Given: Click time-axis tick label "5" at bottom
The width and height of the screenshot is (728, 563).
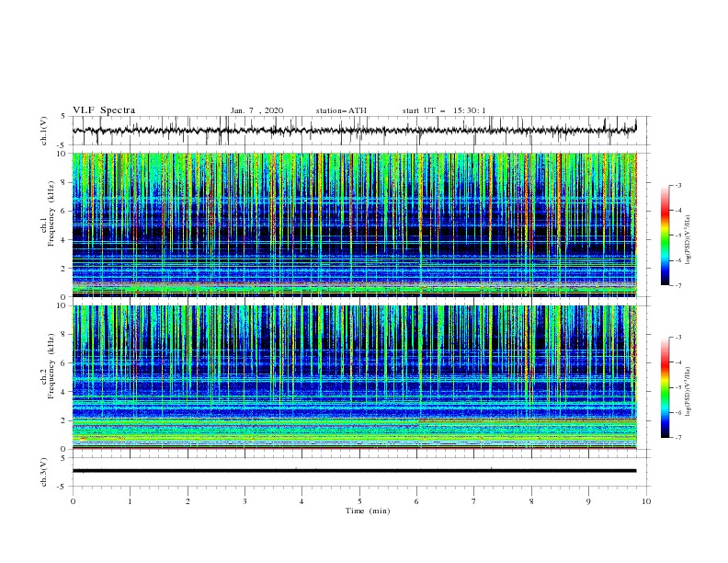Looking at the screenshot, I should pos(359,501).
